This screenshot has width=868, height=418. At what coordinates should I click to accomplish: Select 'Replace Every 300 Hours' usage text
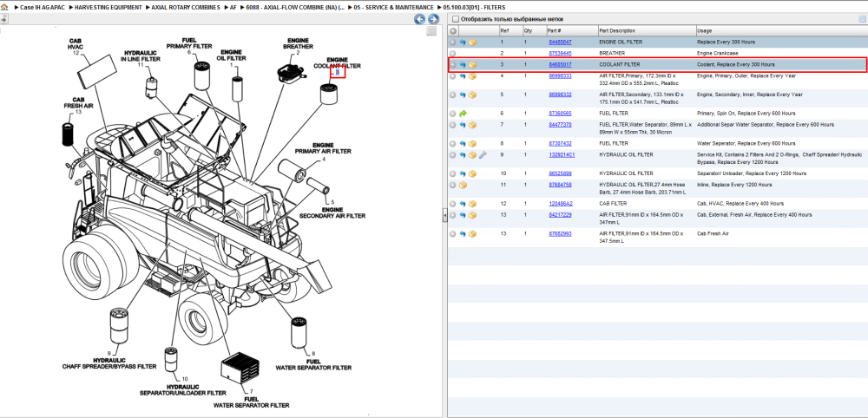[x=726, y=42]
